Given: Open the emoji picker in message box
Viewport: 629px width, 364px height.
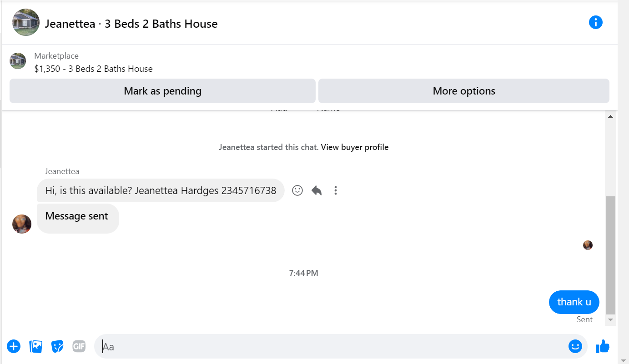Looking at the screenshot, I should 575,346.
